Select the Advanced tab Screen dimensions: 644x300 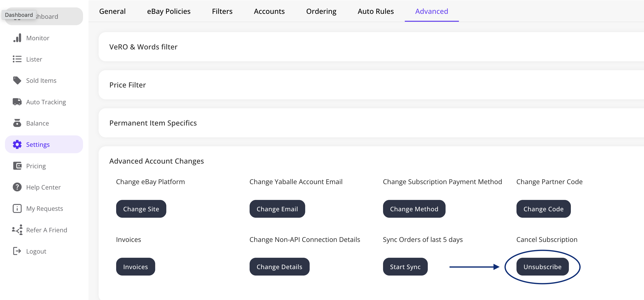(431, 11)
